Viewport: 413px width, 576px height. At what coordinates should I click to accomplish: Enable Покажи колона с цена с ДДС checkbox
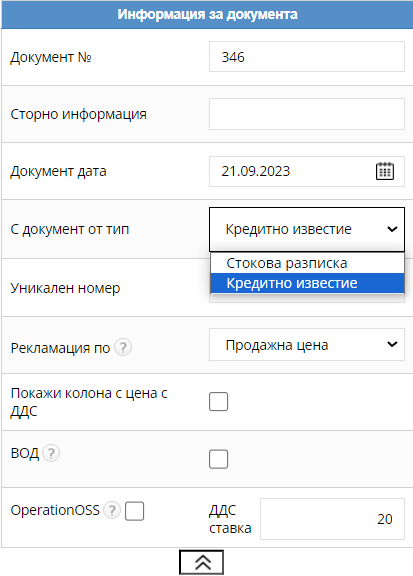tap(219, 402)
